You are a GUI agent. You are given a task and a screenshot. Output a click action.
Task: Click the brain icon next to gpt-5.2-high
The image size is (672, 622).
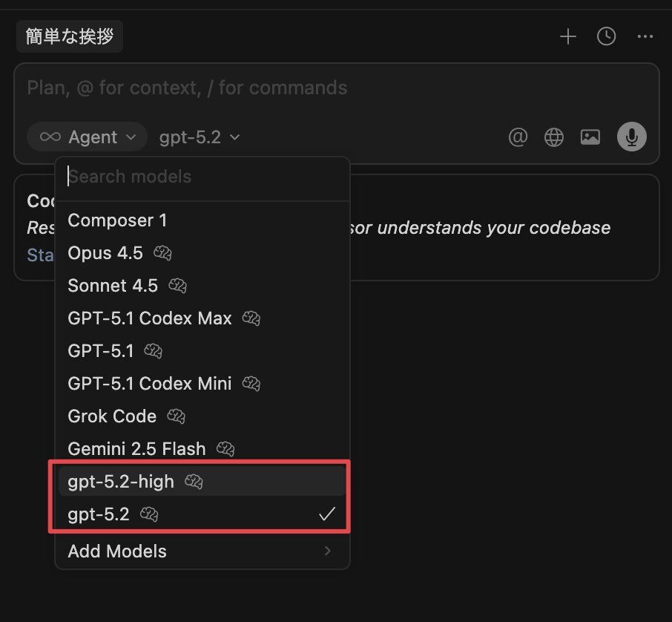[194, 481]
